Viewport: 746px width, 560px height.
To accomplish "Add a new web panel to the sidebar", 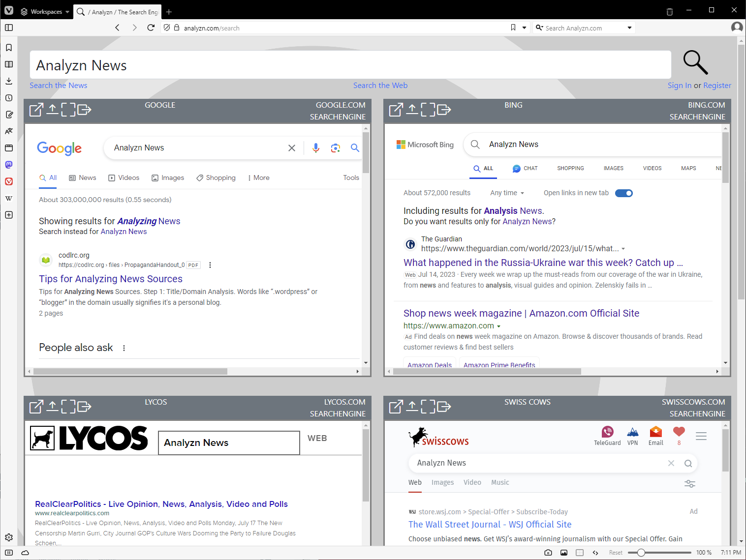I will pos(9,215).
